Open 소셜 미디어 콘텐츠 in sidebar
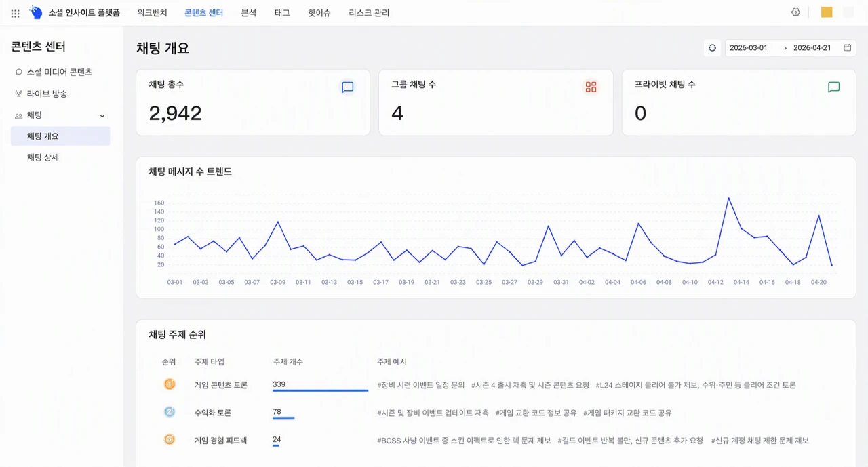This screenshot has height=467, width=868. [60, 72]
